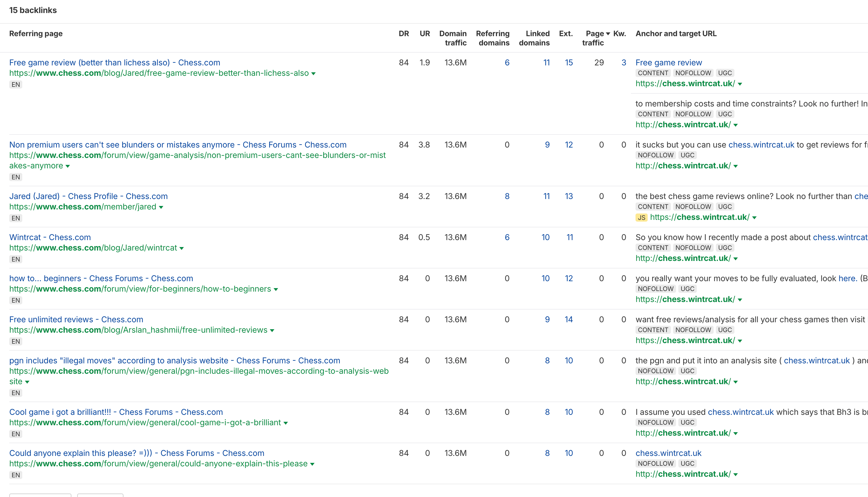
Task: Open 'Free game review (better than lichess also)' page link
Action: (114, 62)
